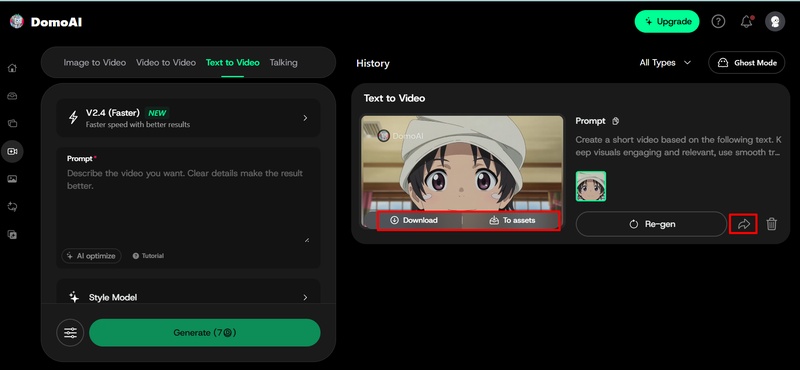Delete the video with the trash icon
Screen dimensions: 800x370
(x=771, y=224)
